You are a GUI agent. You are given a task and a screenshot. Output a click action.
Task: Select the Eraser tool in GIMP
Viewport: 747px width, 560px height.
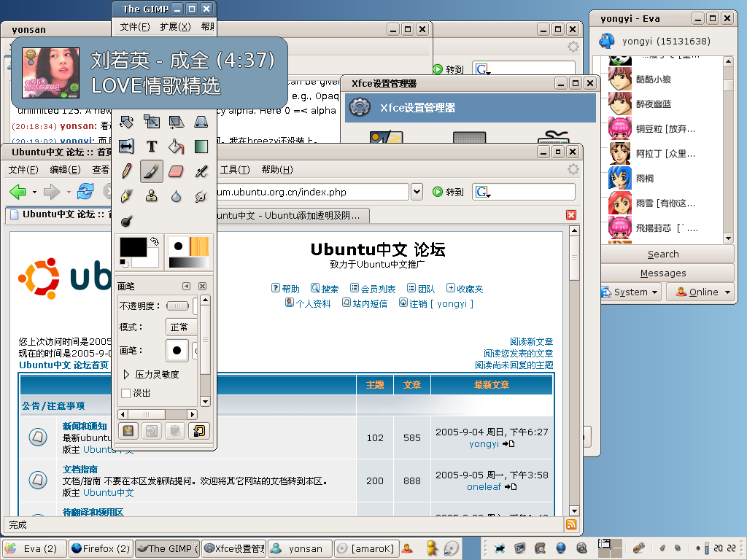point(177,171)
